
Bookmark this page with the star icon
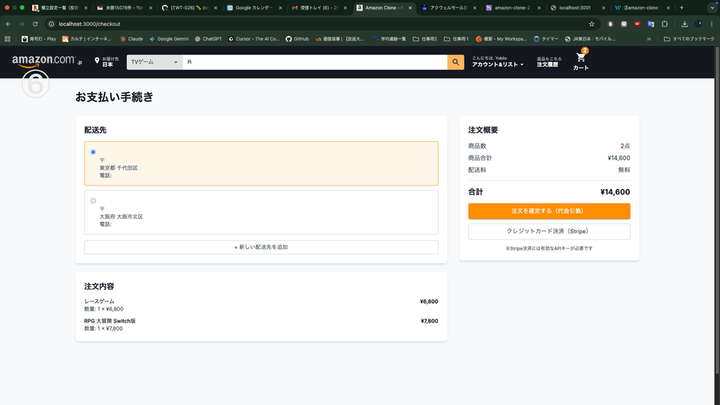(x=591, y=24)
